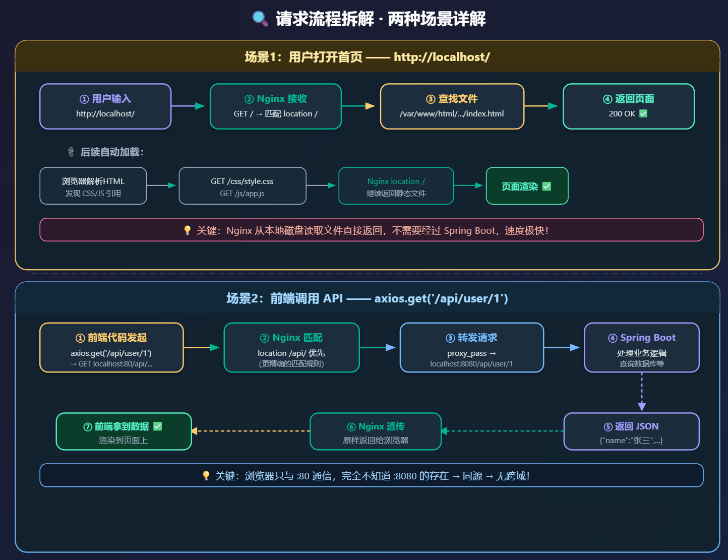Click the → GET localhost:80/api/... line
Image resolution: width=728 pixels, height=560 pixels.
[111, 363]
